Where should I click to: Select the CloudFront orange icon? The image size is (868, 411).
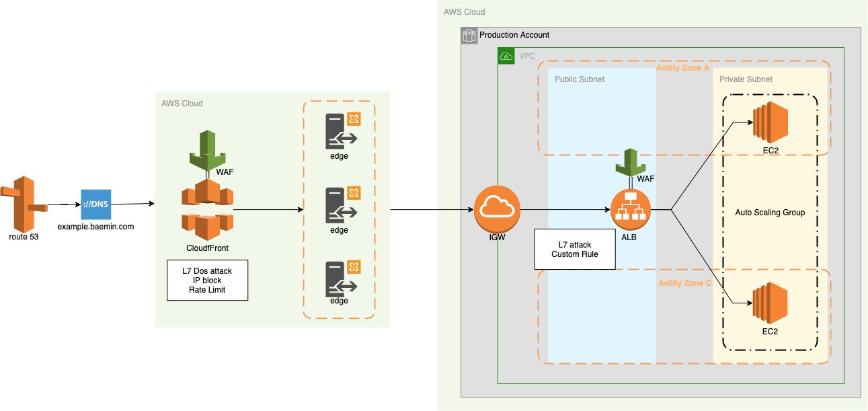click(x=207, y=210)
